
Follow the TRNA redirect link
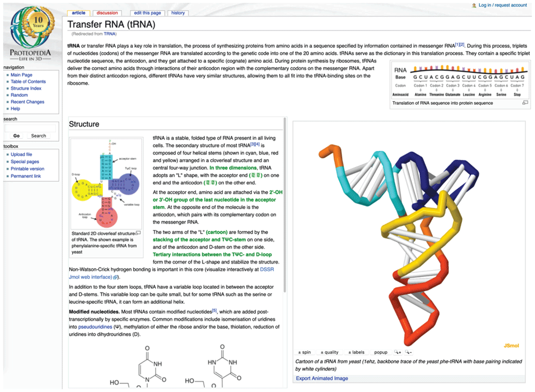point(110,34)
